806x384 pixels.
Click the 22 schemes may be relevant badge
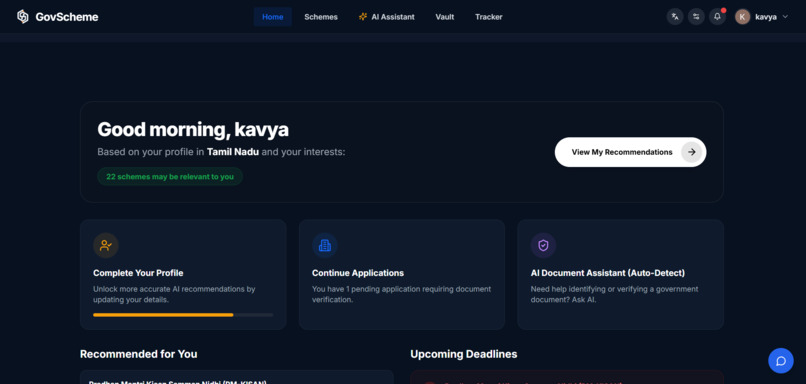coord(170,176)
